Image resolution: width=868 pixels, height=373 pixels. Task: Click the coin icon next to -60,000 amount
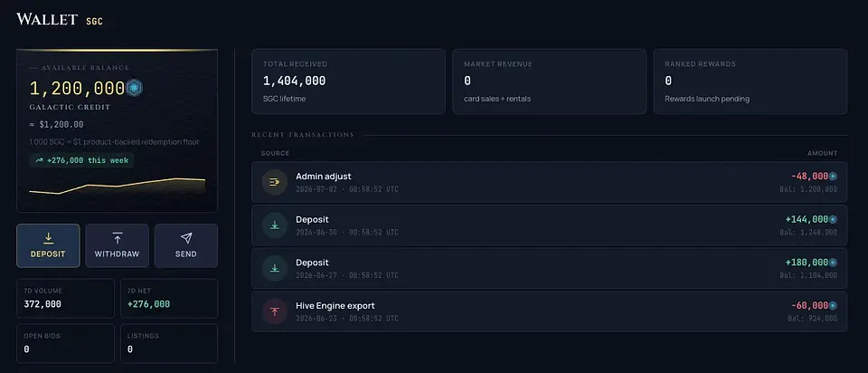833,305
